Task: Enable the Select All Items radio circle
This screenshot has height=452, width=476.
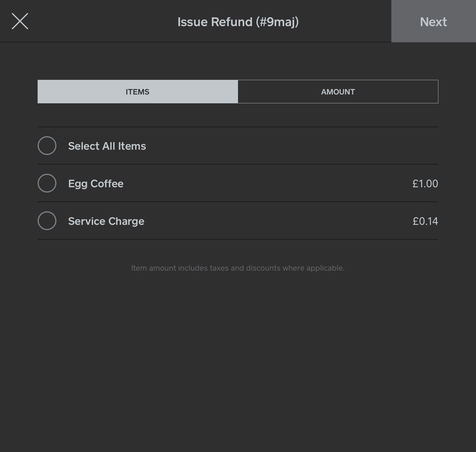Action: point(47,146)
